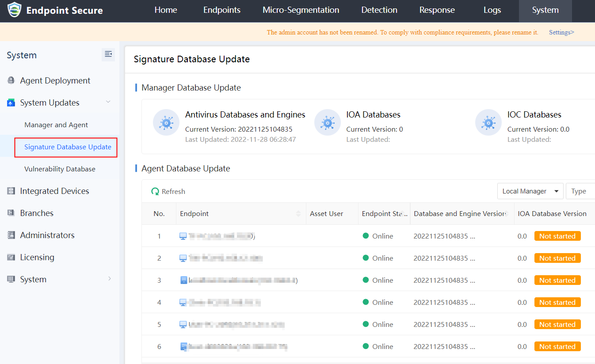Refresh the Agent Database Update list
Image resolution: width=595 pixels, height=364 pixels.
168,191
